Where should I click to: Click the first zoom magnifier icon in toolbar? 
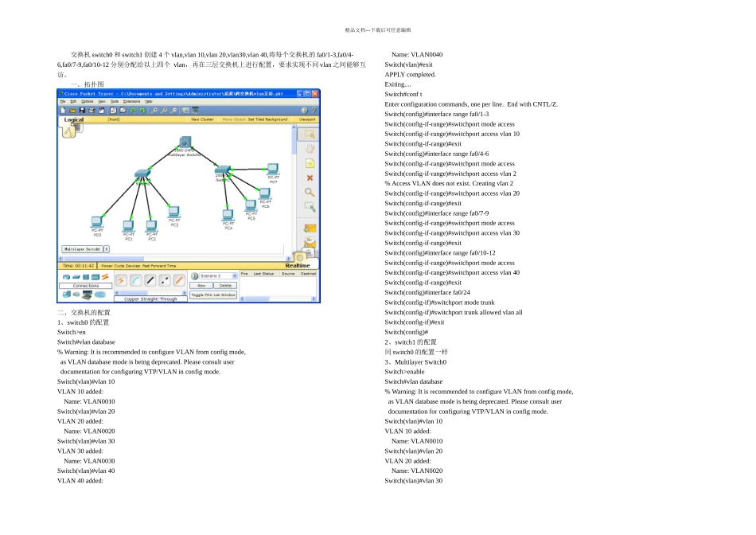(x=154, y=111)
